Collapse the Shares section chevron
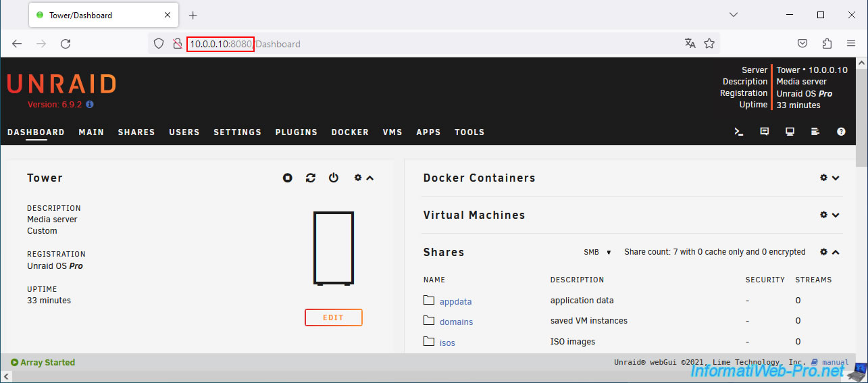The width and height of the screenshot is (868, 383). tap(836, 252)
